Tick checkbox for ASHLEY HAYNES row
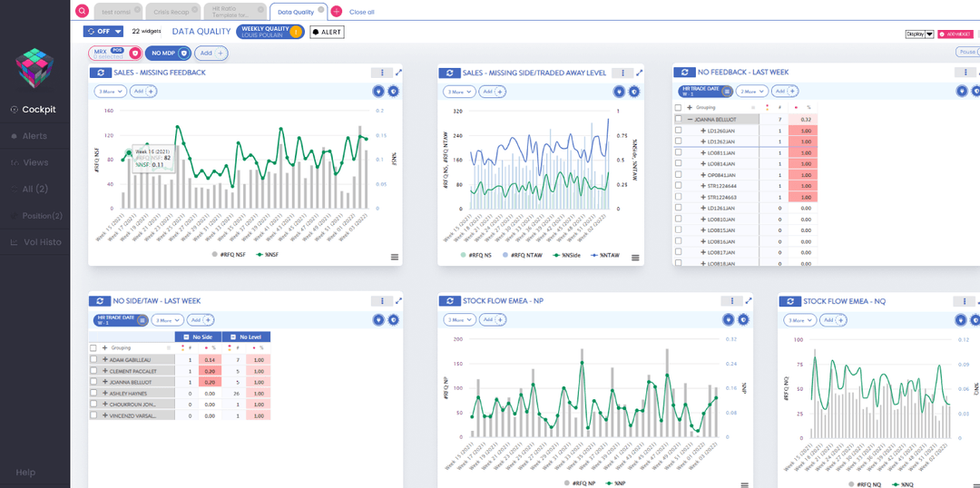Viewport: 980px width, 488px height. tap(93, 393)
